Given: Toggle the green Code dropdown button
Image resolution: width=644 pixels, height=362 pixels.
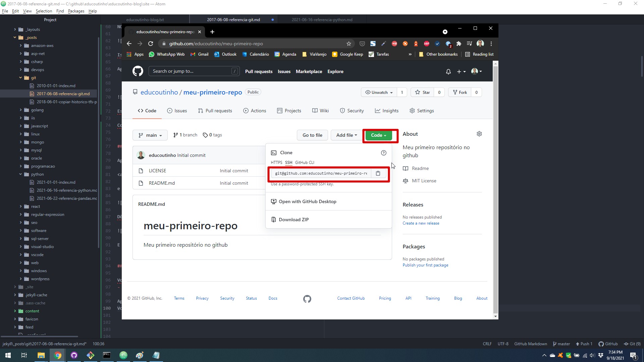Looking at the screenshot, I should pyautogui.click(x=379, y=135).
